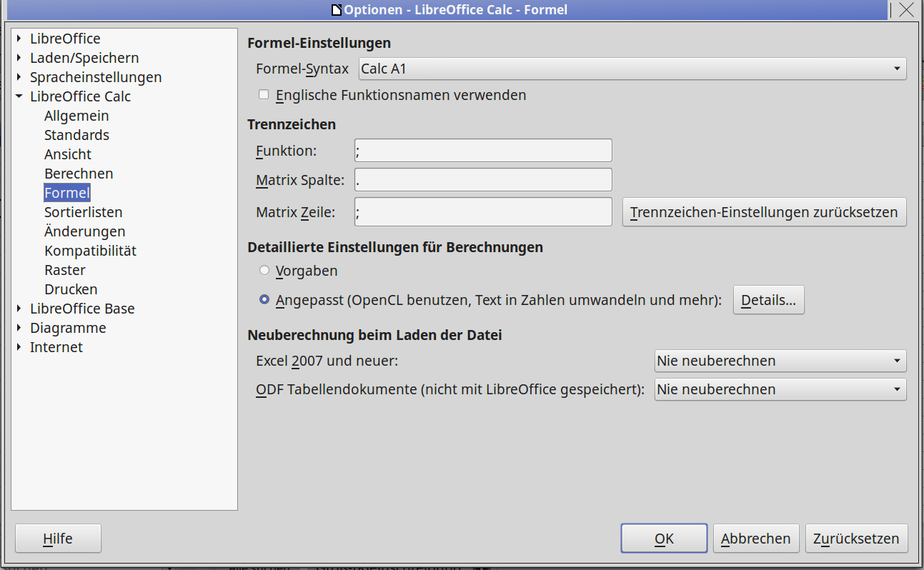Screen dimensions: 924x570
Task: Click the Matrix Spalte input field
Action: [x=483, y=180]
